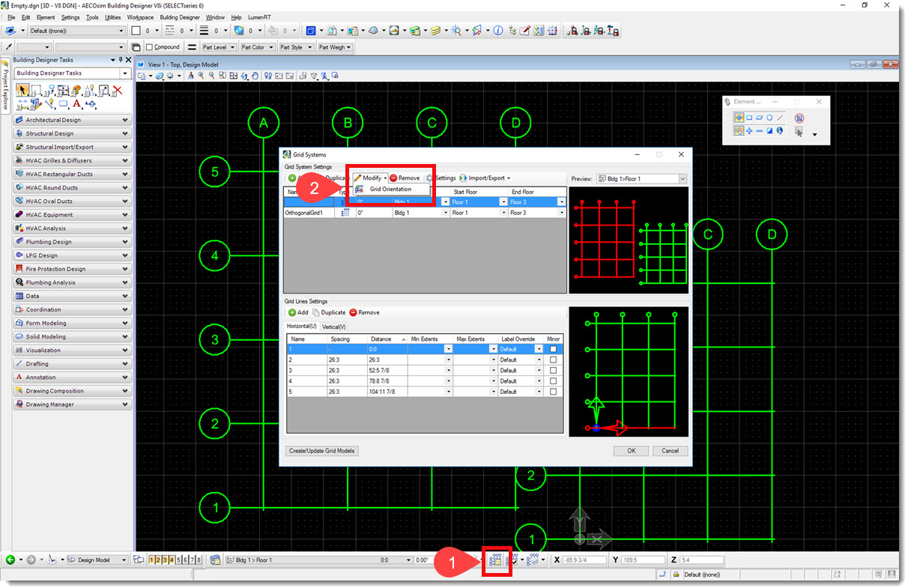The image size is (905, 588).
Task: Choose Grid Orientation from Modify menu
Action: point(390,190)
